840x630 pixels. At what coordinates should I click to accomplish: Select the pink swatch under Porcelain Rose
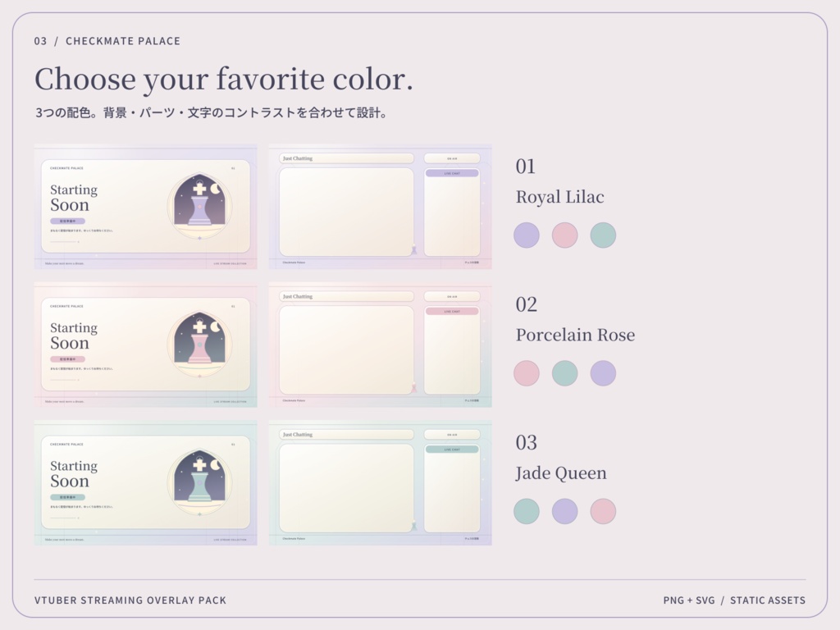(526, 373)
